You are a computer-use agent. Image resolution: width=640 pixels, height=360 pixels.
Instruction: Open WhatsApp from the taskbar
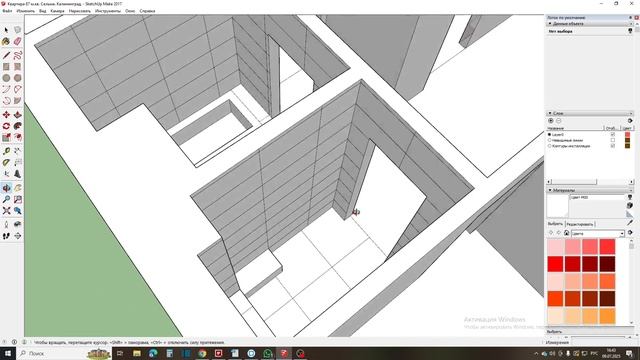(267, 353)
